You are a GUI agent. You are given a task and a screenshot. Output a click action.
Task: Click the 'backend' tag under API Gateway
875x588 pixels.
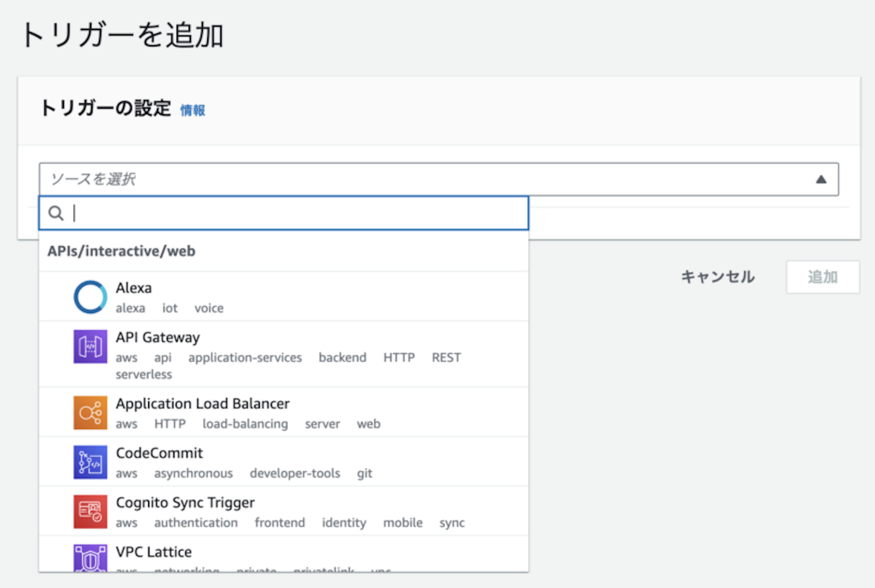(342, 358)
